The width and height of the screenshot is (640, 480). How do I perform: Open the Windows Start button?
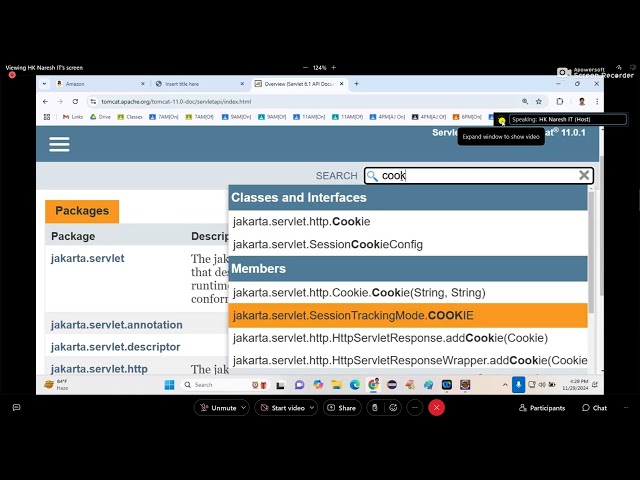(x=169, y=384)
